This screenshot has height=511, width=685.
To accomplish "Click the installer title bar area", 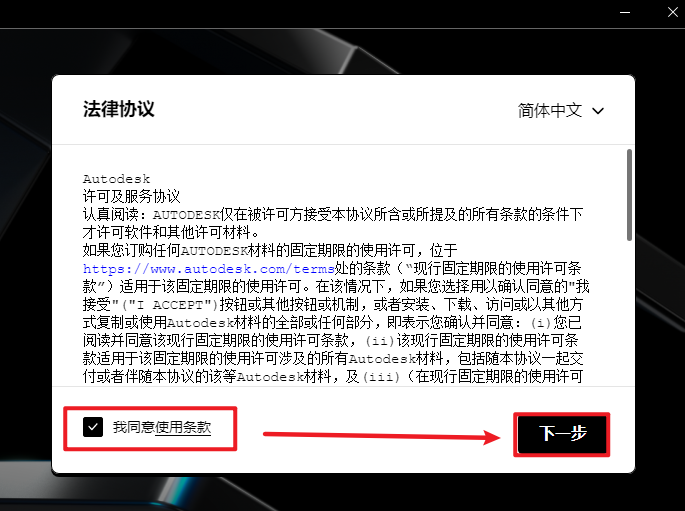I will click(x=300, y=15).
